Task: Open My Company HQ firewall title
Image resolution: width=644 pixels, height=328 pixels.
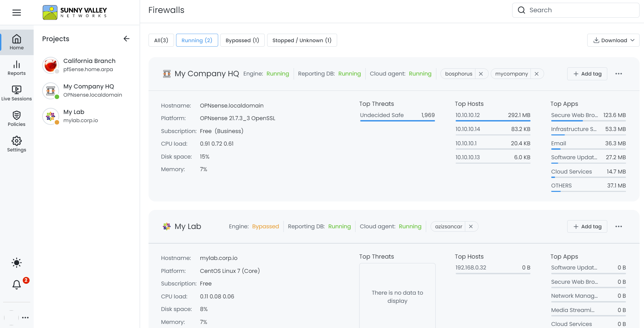Action: [x=207, y=74]
